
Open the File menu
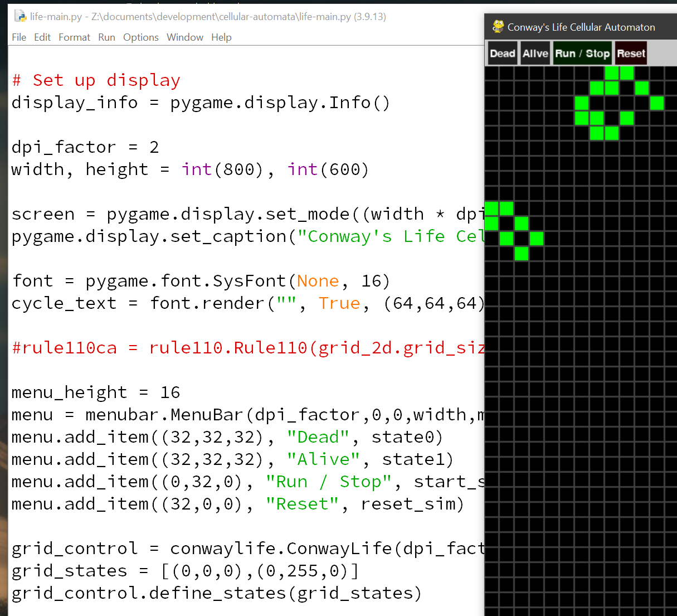point(19,37)
